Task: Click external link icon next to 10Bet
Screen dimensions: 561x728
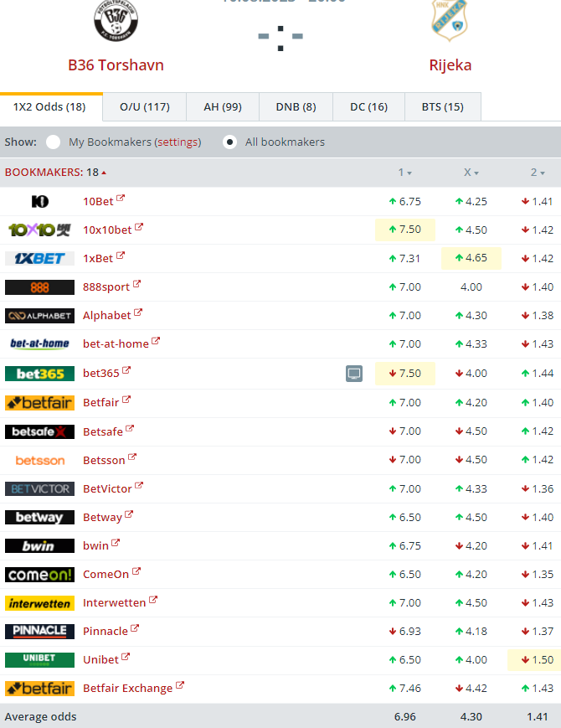Action: click(121, 199)
